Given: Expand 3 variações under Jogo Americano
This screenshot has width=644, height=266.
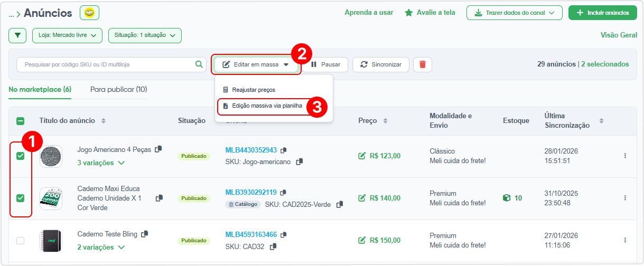Looking at the screenshot, I should click(x=101, y=163).
